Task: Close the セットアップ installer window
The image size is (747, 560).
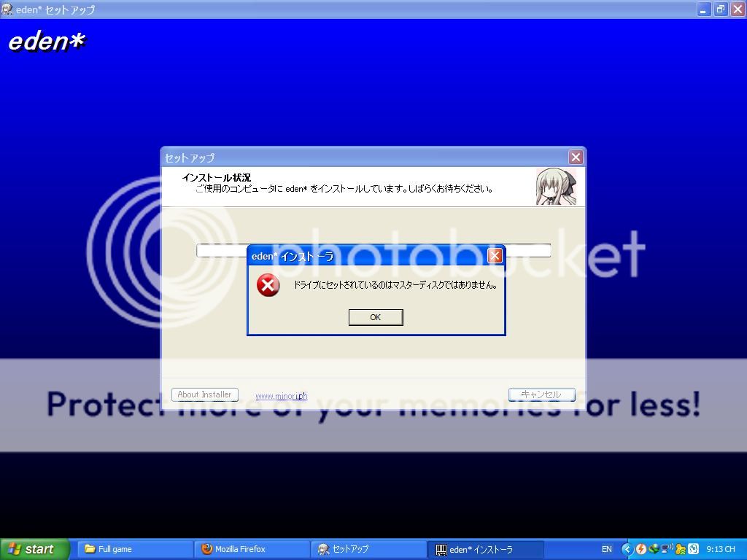Action: (x=576, y=157)
